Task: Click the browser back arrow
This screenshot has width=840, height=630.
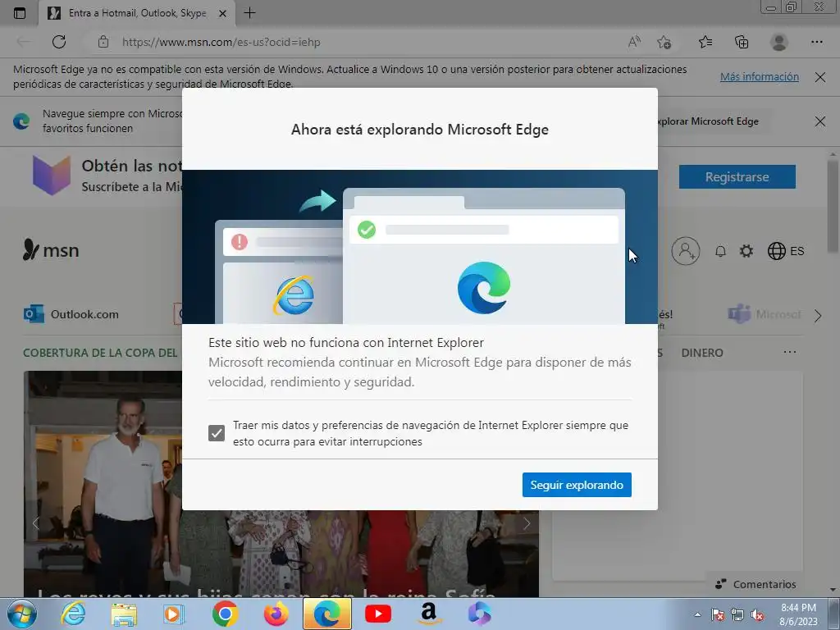Action: click(24, 42)
